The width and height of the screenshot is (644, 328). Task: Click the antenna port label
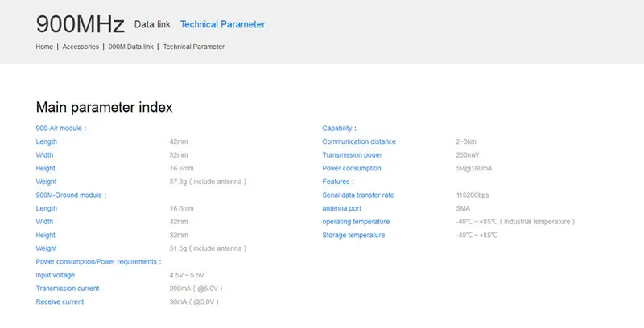tap(341, 208)
